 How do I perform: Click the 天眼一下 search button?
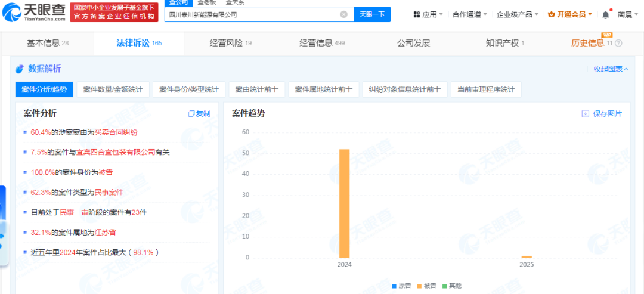pos(372,14)
